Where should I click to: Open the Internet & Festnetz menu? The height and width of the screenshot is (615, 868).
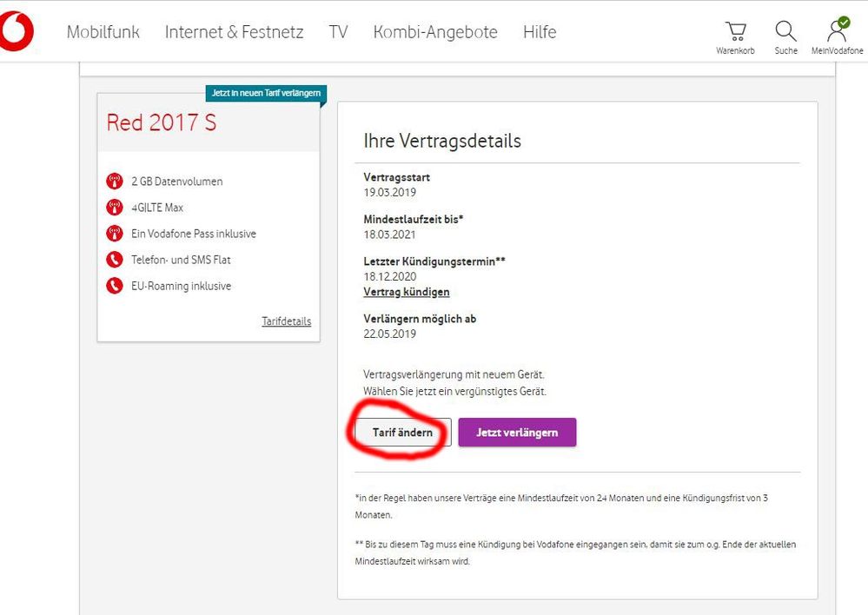(x=235, y=32)
